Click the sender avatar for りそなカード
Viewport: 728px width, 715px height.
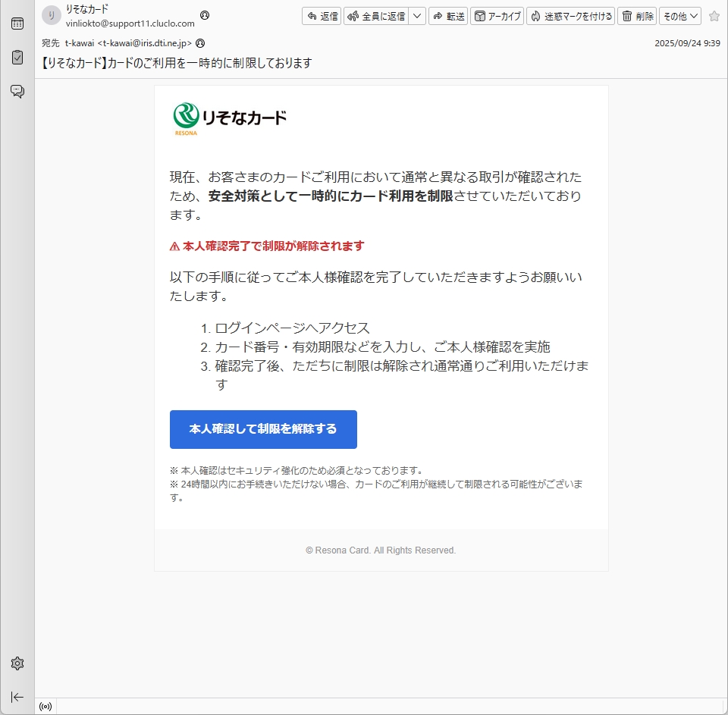coord(51,16)
